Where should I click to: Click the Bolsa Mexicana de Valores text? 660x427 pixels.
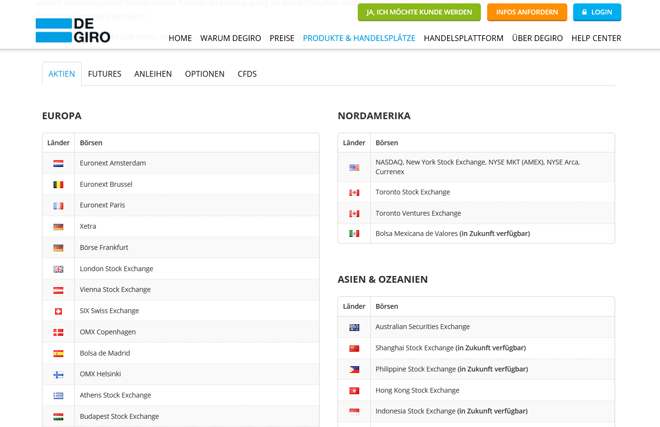[416, 233]
